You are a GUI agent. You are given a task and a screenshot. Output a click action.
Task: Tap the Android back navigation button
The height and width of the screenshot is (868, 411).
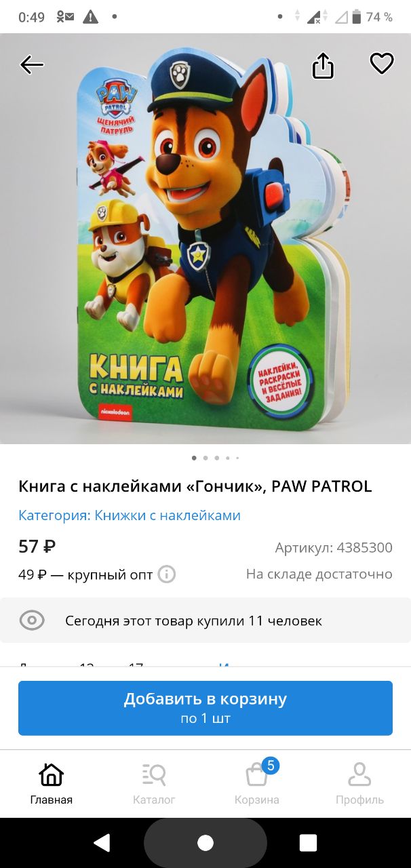(x=102, y=842)
